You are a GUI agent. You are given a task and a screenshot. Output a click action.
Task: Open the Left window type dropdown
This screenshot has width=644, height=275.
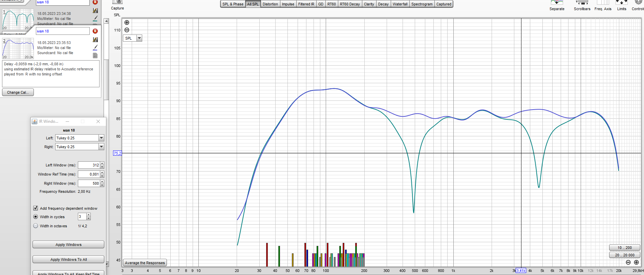(x=101, y=138)
